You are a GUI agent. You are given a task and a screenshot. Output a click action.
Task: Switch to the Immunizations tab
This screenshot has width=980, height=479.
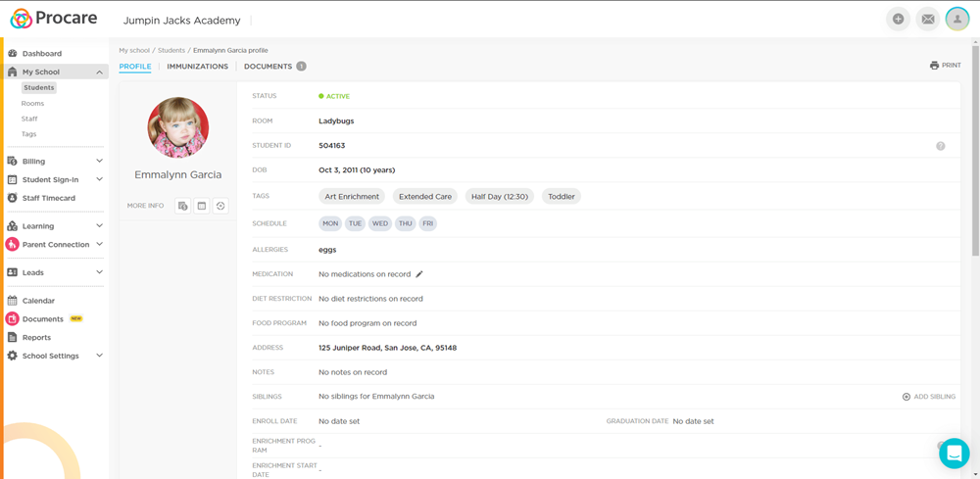197,67
